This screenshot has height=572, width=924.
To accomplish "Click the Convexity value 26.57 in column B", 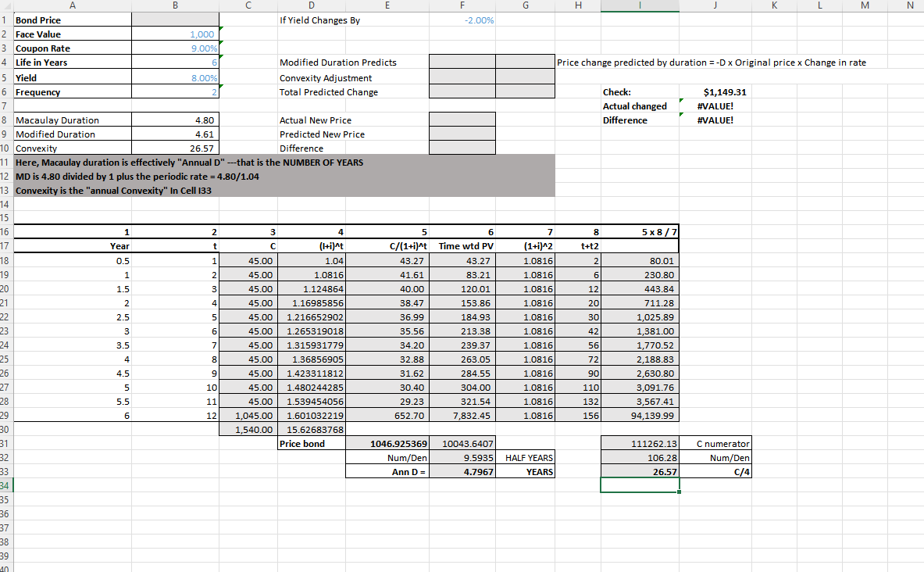I will [175, 148].
